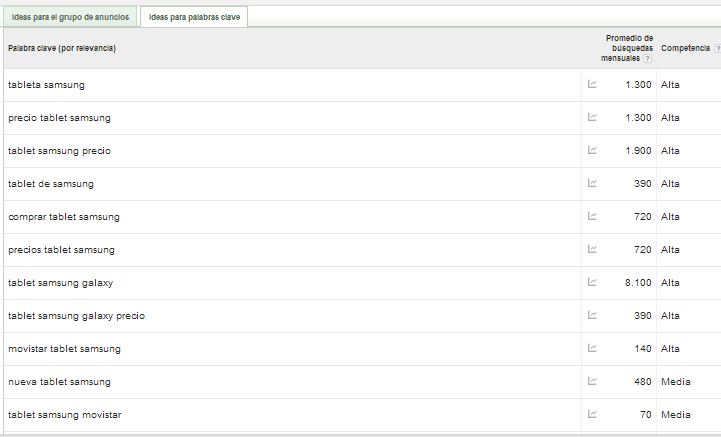Switch to Ideas para el grupo de anuncios tab
The height and width of the screenshot is (437, 721).
[x=70, y=17]
